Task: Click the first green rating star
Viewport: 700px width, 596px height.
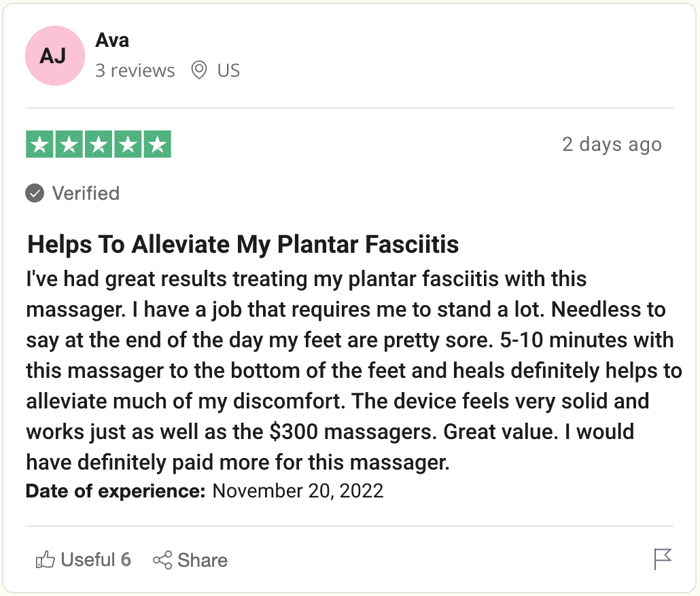Action: pyautogui.click(x=39, y=144)
